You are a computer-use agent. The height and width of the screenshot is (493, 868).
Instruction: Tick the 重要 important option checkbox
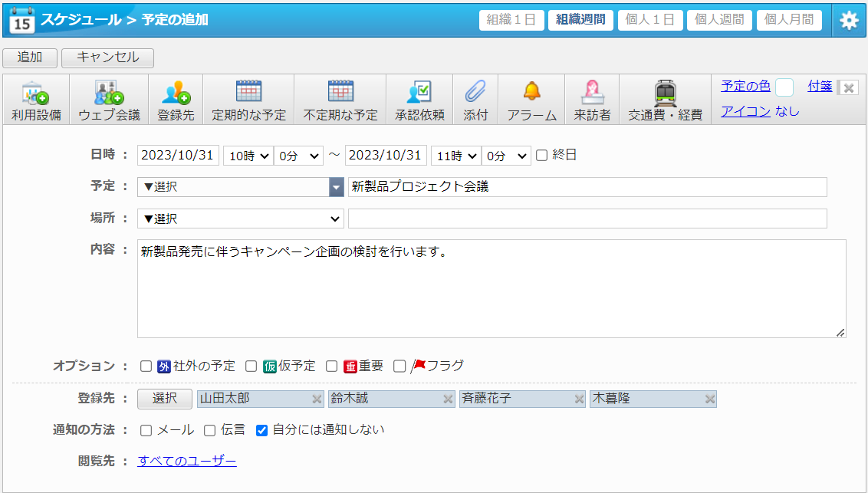pyautogui.click(x=332, y=366)
